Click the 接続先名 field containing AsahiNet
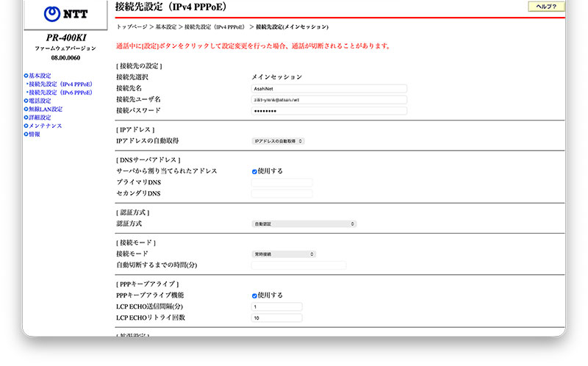The image size is (588, 366). [329, 88]
